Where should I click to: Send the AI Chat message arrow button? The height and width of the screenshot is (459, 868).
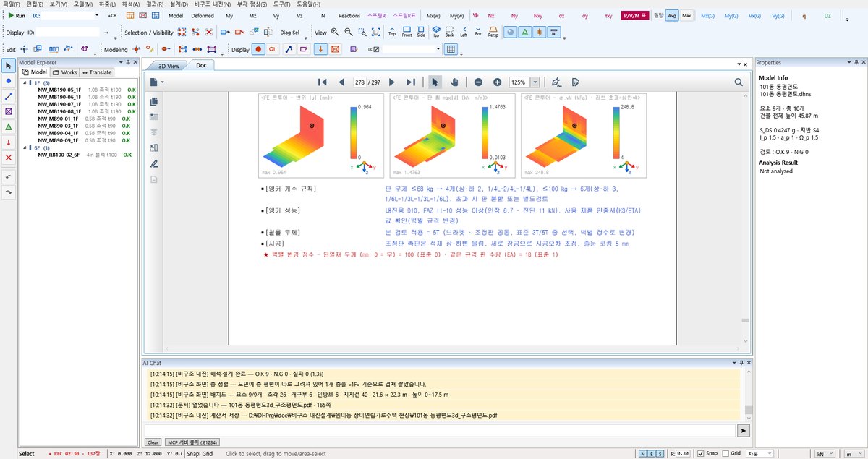pos(743,429)
